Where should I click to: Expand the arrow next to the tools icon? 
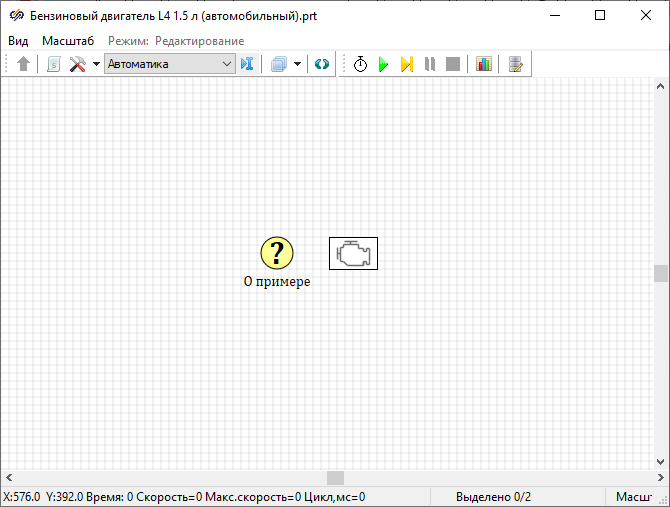tap(96, 64)
